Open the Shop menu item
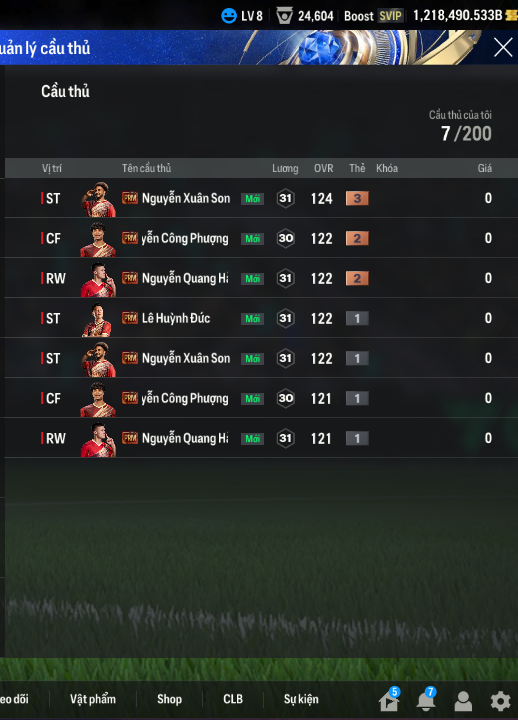This screenshot has width=518, height=720. tap(169, 699)
